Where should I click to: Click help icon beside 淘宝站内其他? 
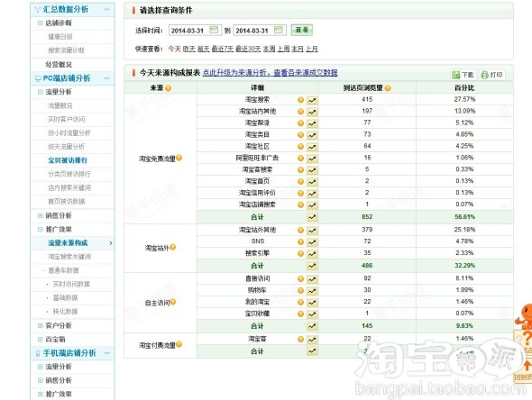coord(300,112)
